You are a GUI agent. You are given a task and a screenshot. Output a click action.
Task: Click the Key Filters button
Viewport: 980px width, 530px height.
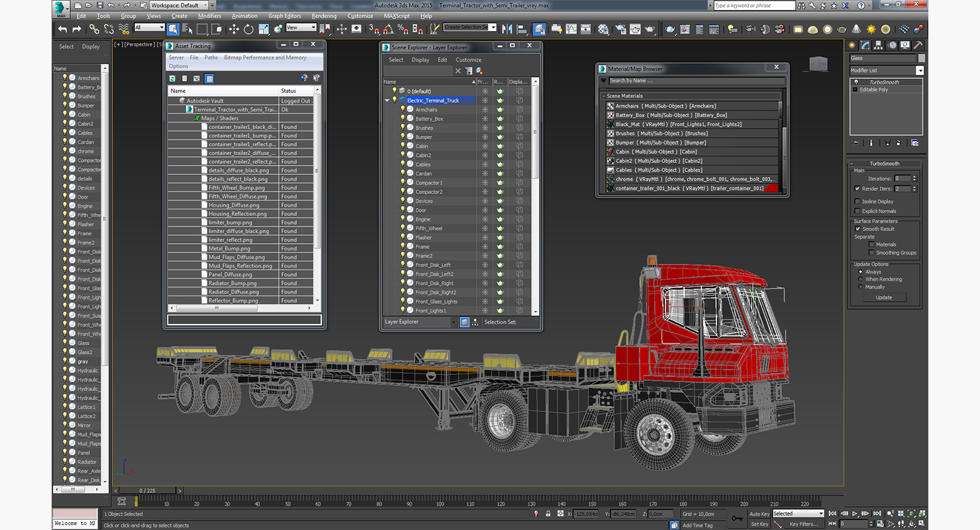pyautogui.click(x=803, y=524)
